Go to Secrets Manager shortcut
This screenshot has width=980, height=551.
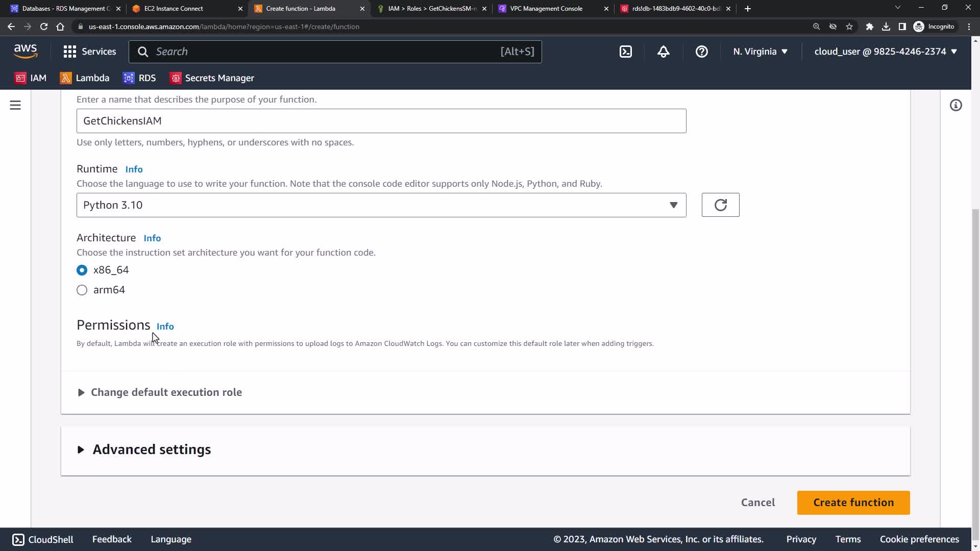(212, 78)
